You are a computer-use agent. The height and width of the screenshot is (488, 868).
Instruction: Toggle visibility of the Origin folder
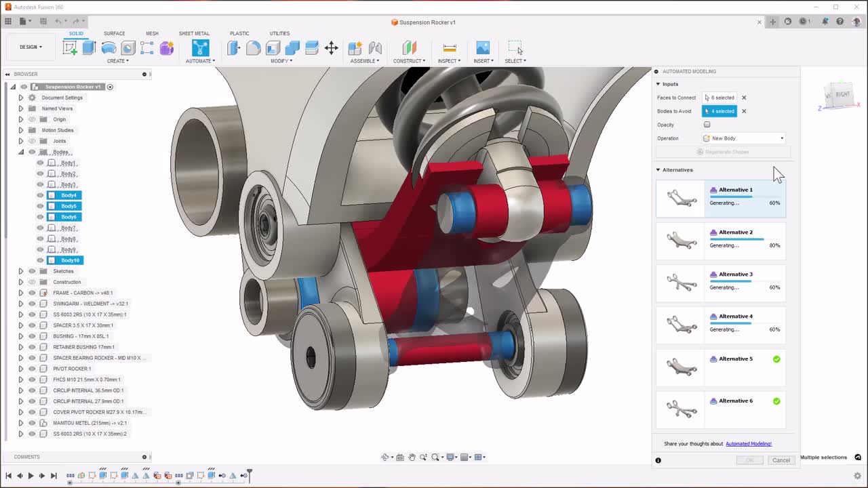(32, 119)
